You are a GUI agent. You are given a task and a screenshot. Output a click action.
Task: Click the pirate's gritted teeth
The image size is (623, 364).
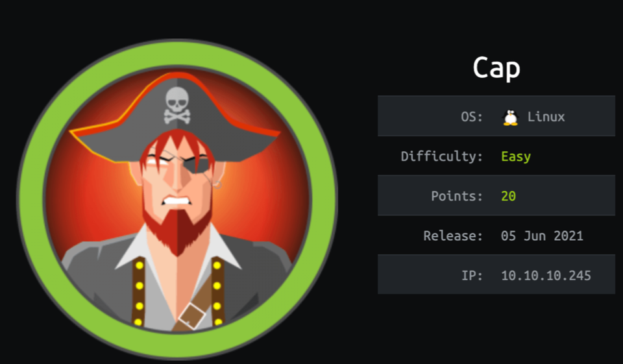177,200
